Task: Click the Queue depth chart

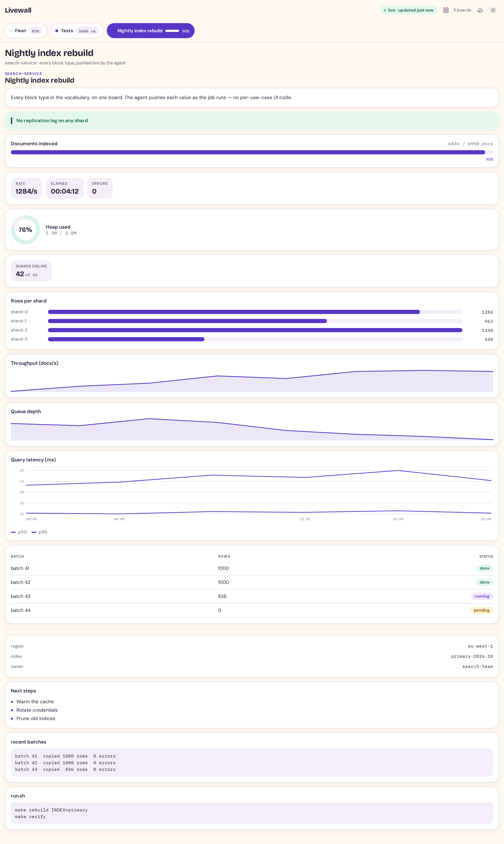Action: pos(252,429)
